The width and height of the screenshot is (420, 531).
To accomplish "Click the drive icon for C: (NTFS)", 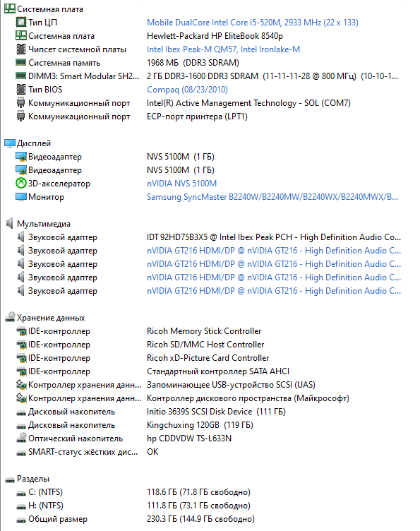I will (x=21, y=493).
